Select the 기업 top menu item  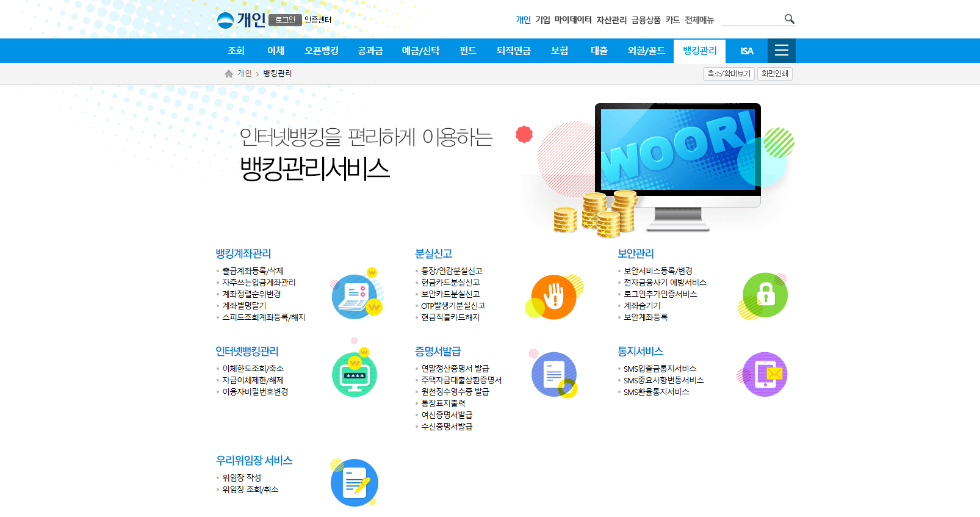[x=542, y=20]
